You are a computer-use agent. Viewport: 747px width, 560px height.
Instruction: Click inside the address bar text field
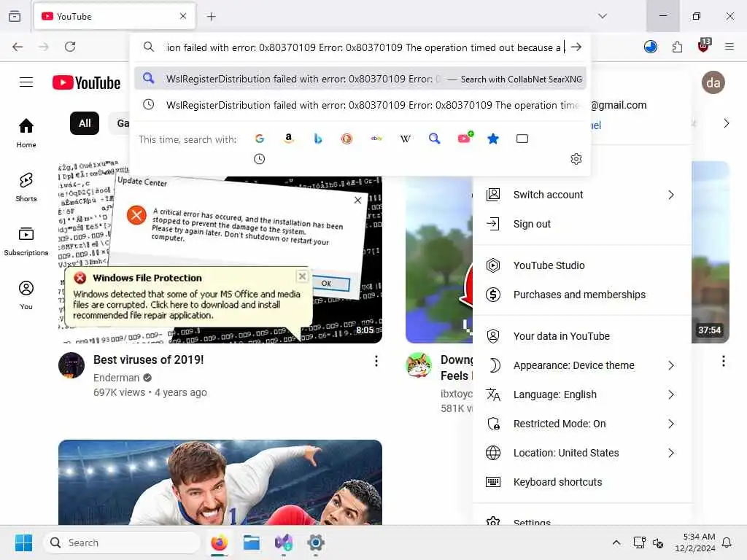[x=364, y=47]
